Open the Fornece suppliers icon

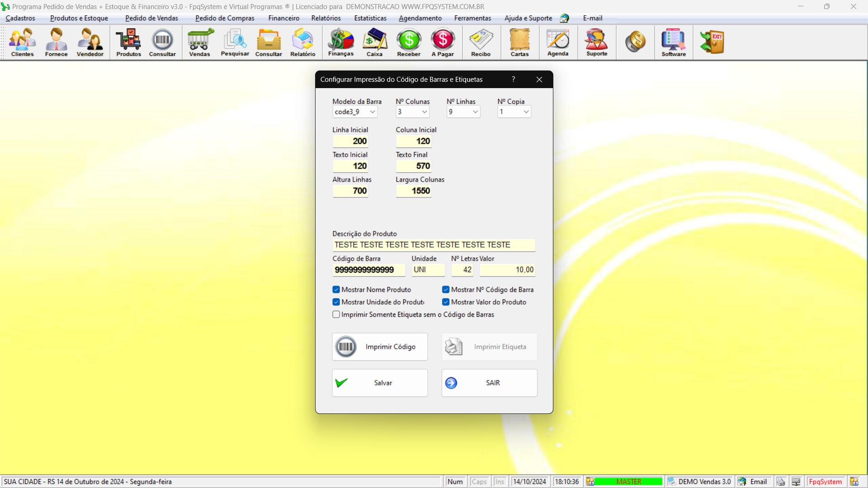point(56,42)
